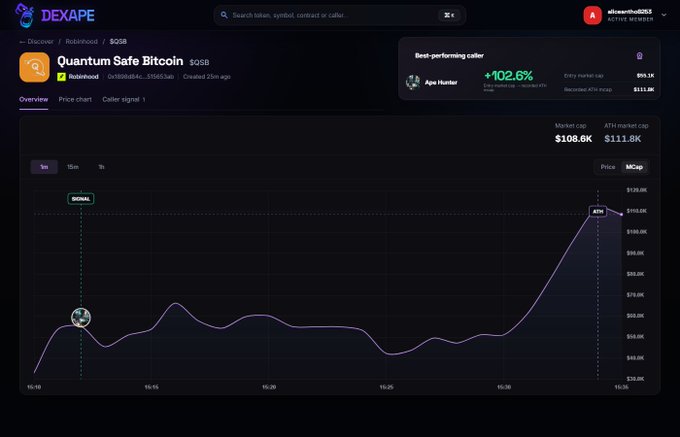Toggle chart to Price view

click(608, 167)
